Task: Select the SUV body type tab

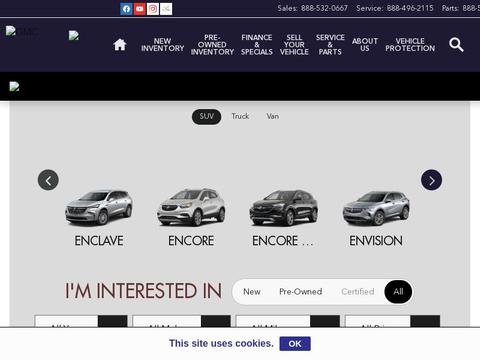Action: click(x=206, y=116)
